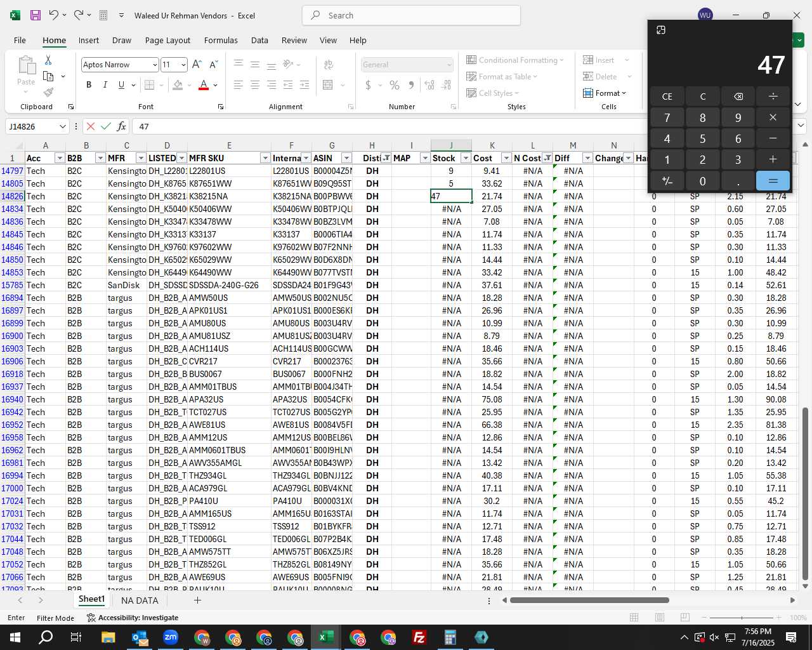Click the horizontal scrollbar thumb
The height and width of the screenshot is (650, 812).
[589, 600]
